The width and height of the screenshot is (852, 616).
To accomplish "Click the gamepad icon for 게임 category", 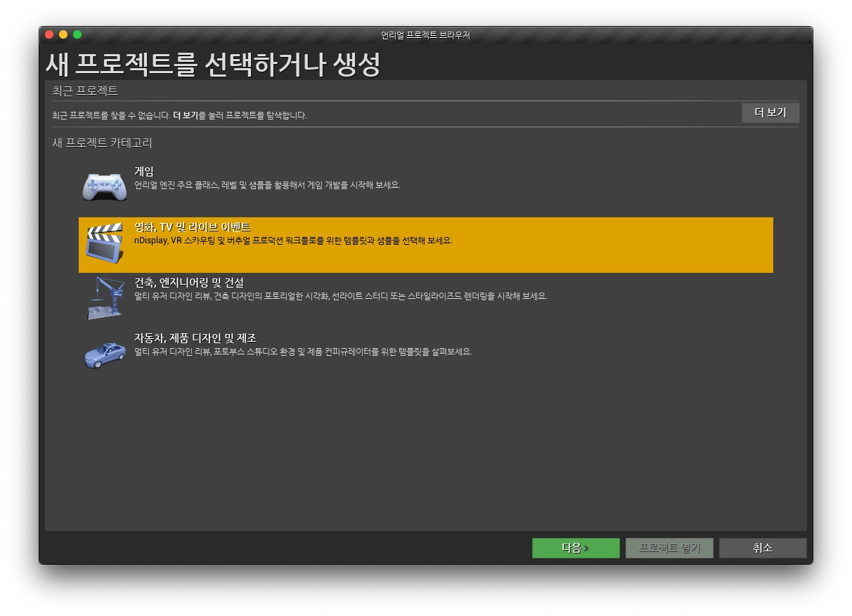I will tap(105, 186).
